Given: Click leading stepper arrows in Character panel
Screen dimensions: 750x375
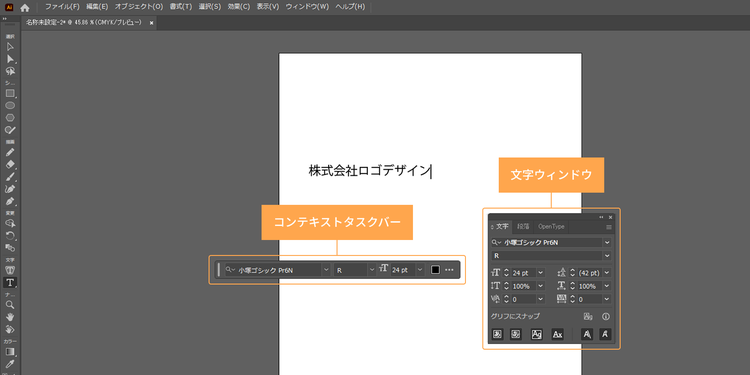Looking at the screenshot, I should (x=572, y=273).
